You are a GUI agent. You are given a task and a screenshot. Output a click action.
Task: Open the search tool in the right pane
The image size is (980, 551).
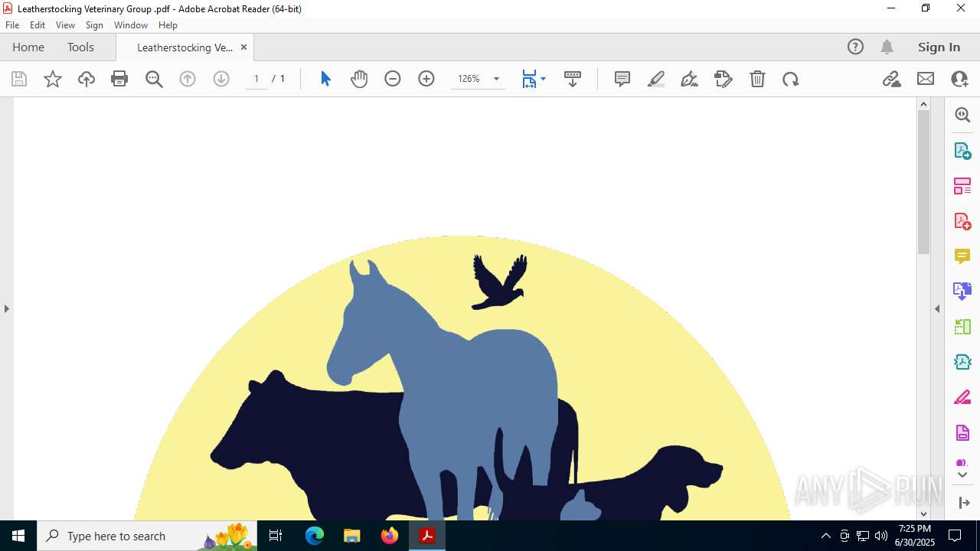962,115
